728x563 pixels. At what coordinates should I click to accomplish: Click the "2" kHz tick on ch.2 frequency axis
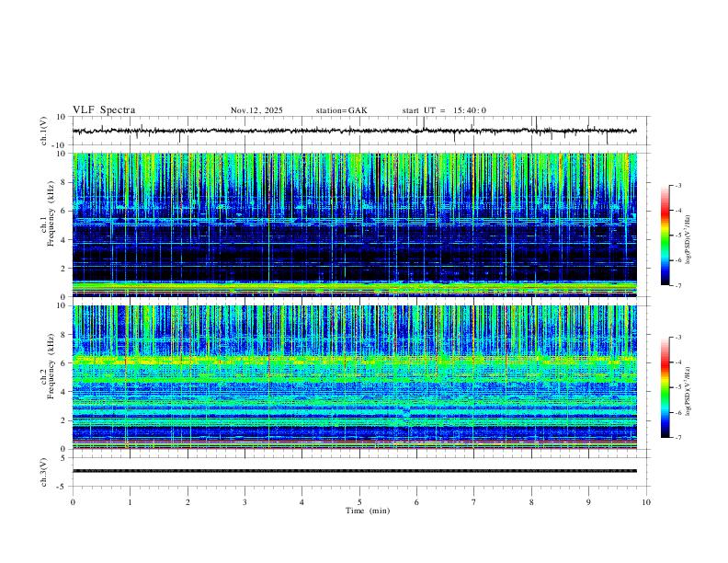click(63, 420)
